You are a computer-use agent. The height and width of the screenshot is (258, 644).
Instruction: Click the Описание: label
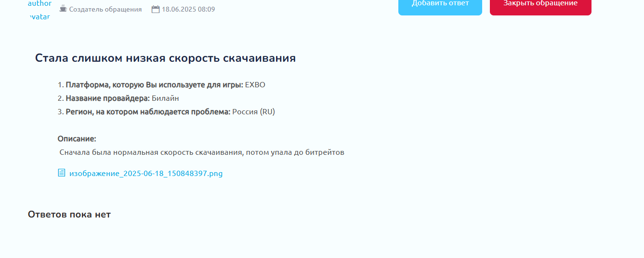tap(77, 139)
